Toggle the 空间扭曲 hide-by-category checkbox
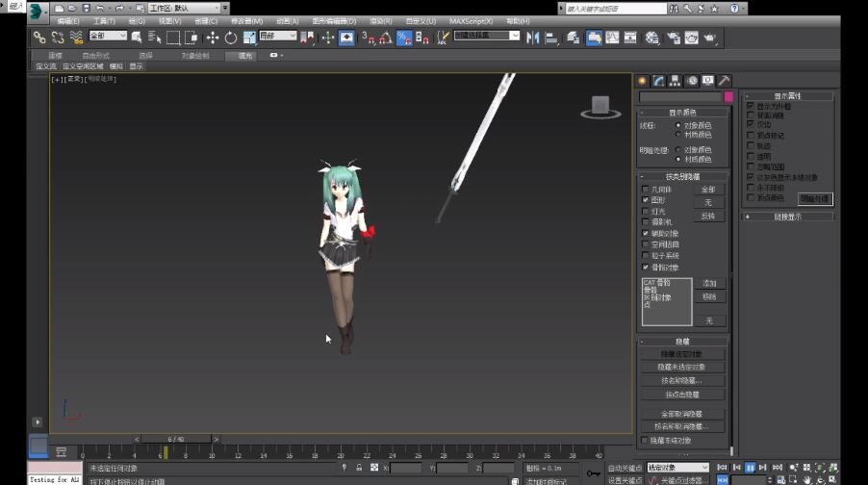The height and width of the screenshot is (485, 868). coord(646,244)
